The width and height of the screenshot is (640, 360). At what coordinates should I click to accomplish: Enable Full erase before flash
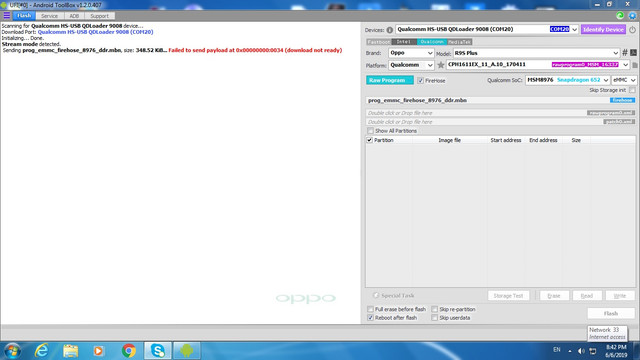[371, 309]
